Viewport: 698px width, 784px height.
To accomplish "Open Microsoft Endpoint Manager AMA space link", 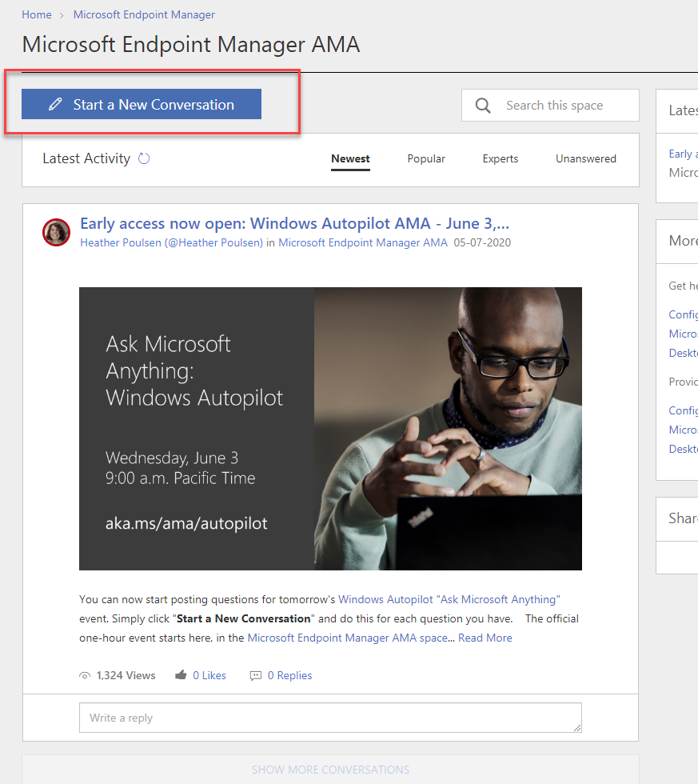I will (x=347, y=638).
